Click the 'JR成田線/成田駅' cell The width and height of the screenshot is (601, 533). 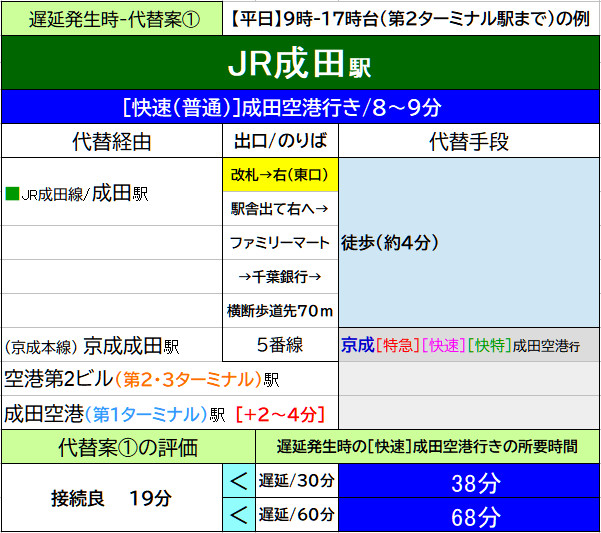point(112,192)
